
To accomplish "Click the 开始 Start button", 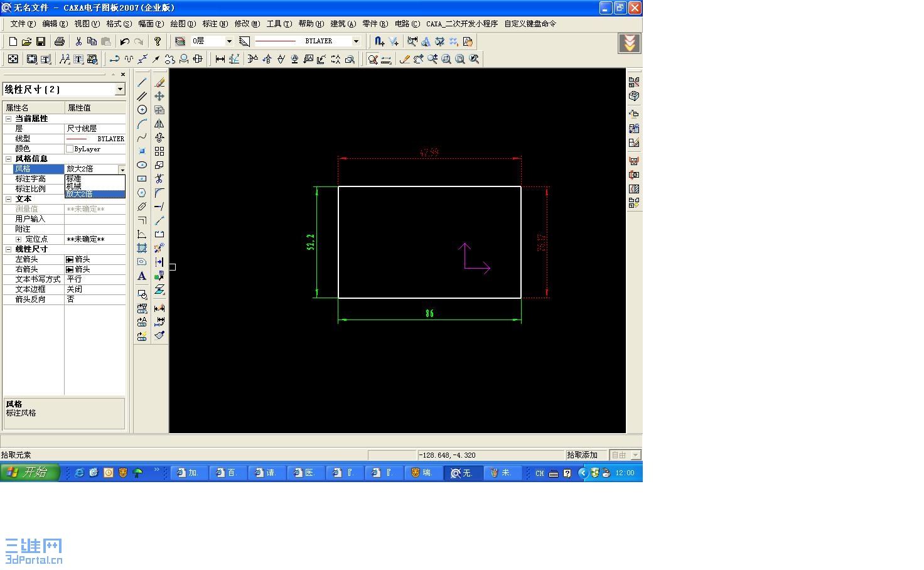I will 30,473.
